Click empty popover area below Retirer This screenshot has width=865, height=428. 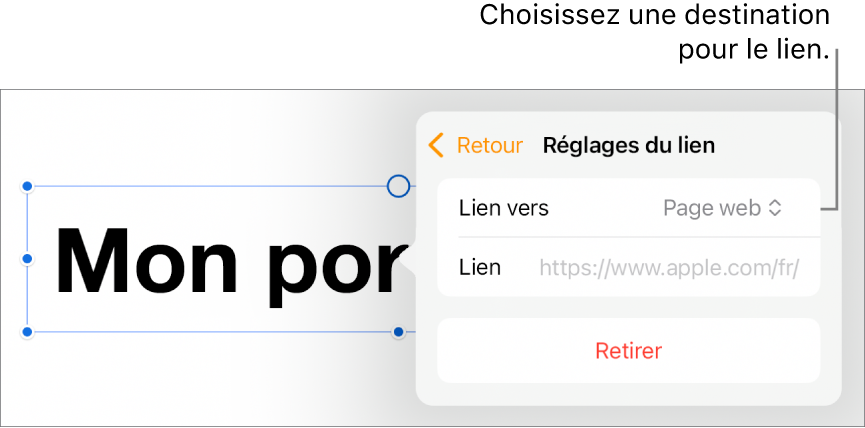(628, 393)
